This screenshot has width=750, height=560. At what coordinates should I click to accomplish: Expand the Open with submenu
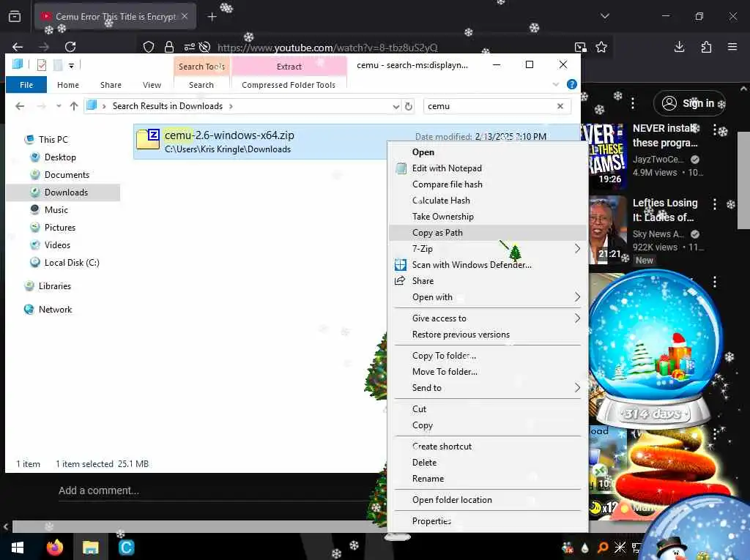[488, 297]
